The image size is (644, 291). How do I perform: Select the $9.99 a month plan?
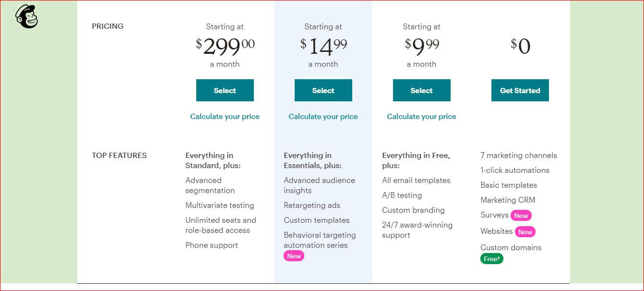click(421, 90)
